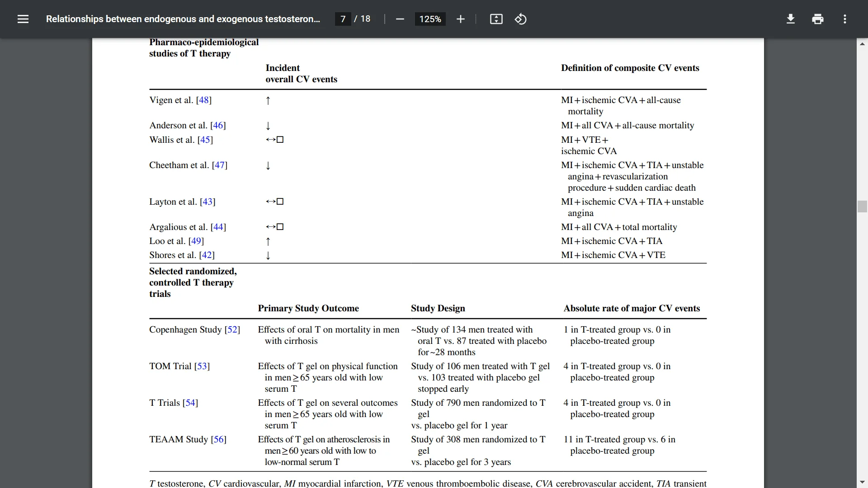The width and height of the screenshot is (868, 488).
Task: Click down arrow in Shores et al. row
Action: point(268,255)
